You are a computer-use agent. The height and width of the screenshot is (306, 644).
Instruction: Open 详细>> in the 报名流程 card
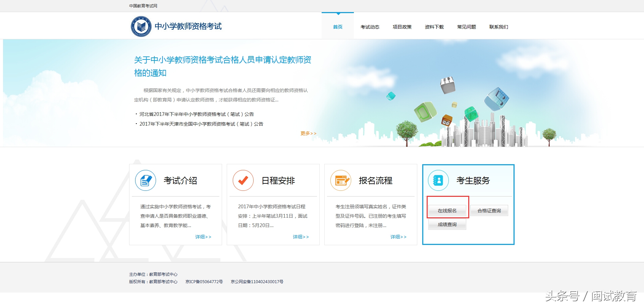[398, 237]
